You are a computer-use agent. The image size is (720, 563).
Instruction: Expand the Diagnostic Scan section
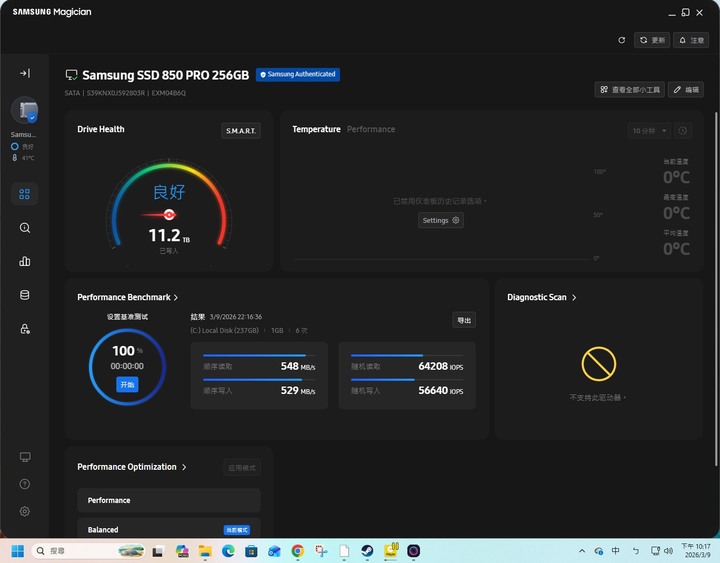[x=542, y=297]
